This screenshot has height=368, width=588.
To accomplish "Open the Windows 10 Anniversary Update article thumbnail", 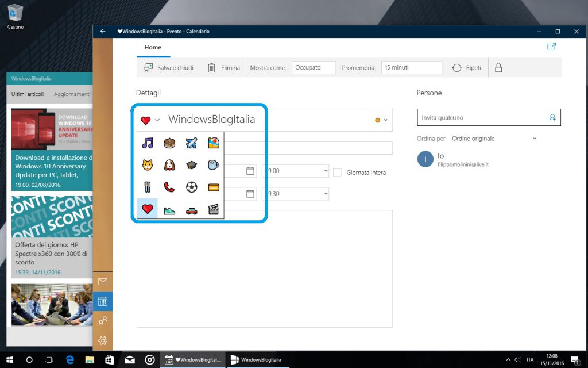I will [52, 129].
